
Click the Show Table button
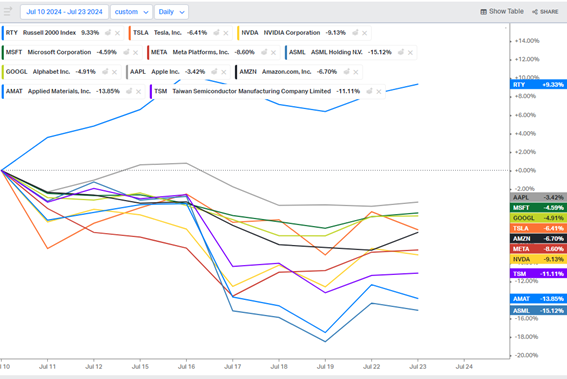(x=502, y=12)
